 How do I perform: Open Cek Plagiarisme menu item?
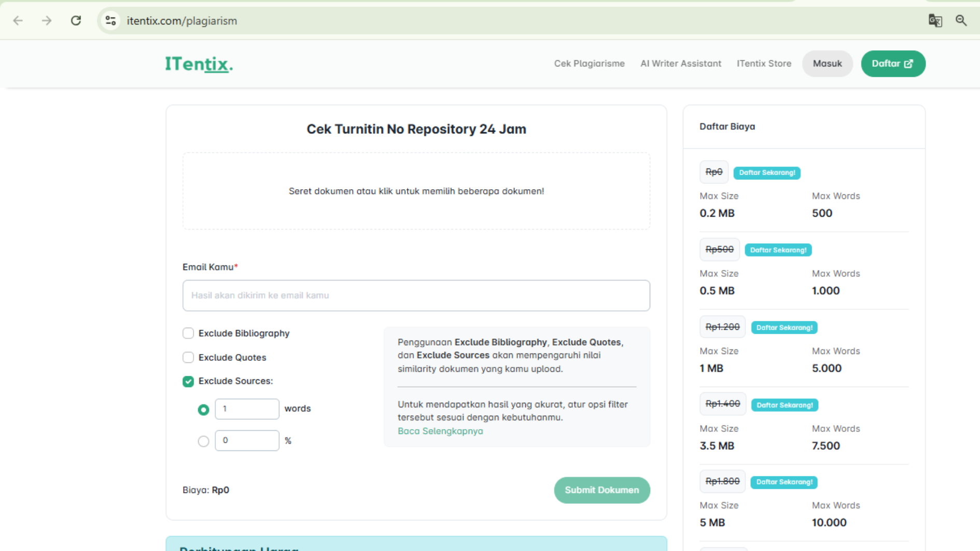coord(589,64)
